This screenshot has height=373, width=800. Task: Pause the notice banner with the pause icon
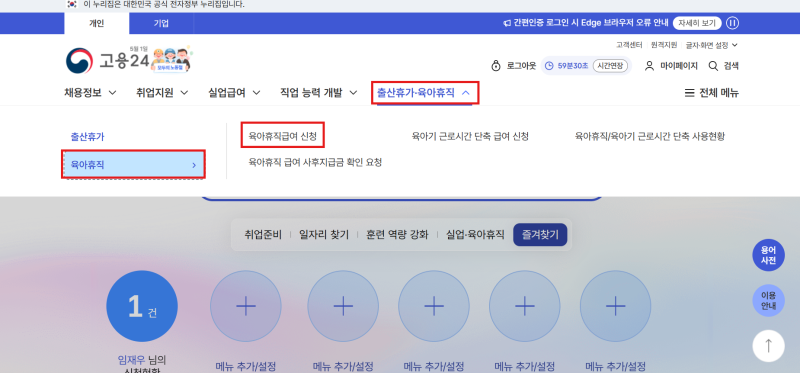pos(733,23)
